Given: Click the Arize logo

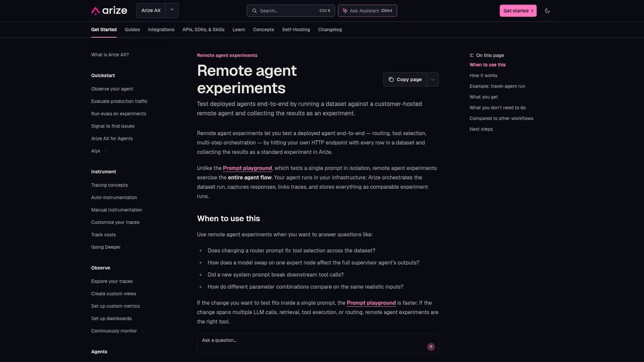Looking at the screenshot, I should point(110,11).
